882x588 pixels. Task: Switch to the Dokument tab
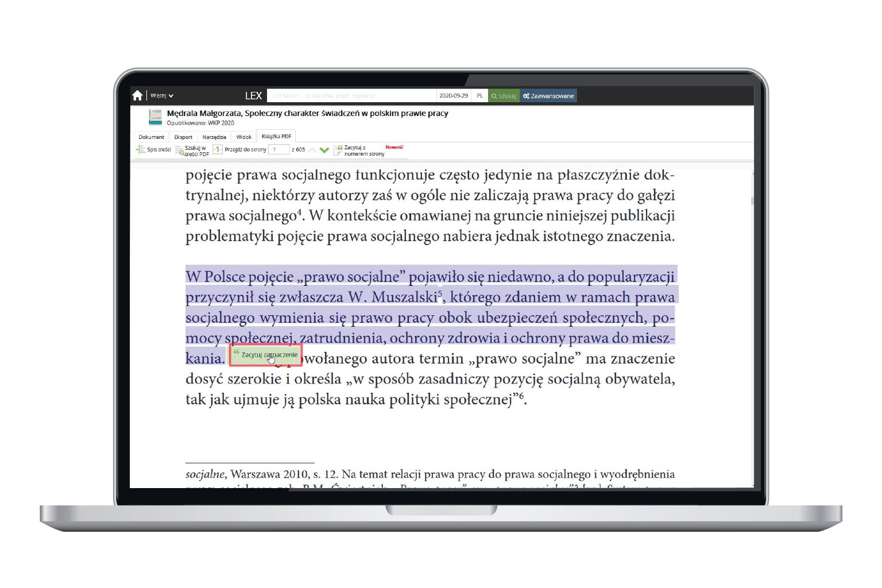[151, 137]
